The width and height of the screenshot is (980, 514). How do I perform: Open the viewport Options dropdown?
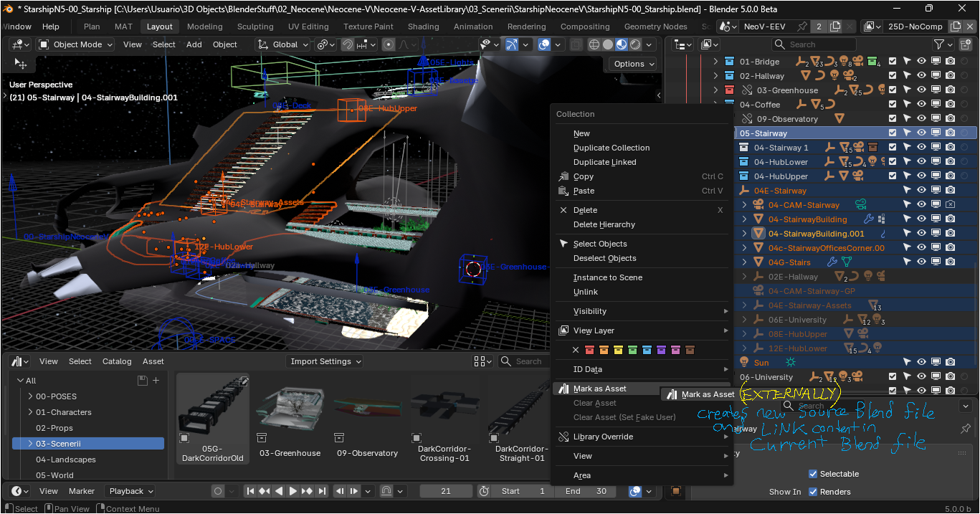pyautogui.click(x=633, y=64)
